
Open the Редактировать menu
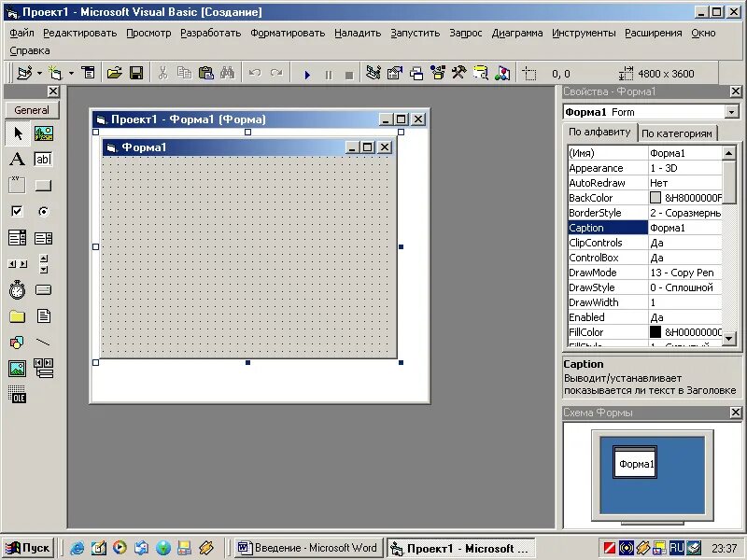click(79, 33)
